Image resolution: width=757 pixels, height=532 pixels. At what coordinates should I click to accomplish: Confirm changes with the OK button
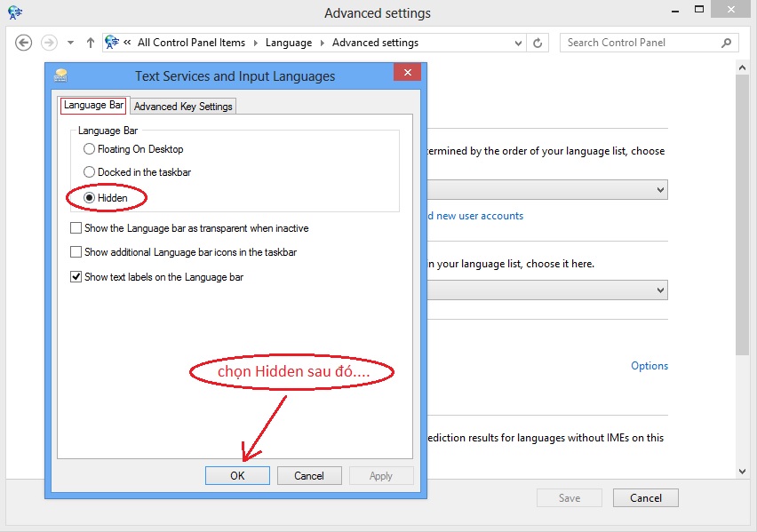tap(237, 475)
